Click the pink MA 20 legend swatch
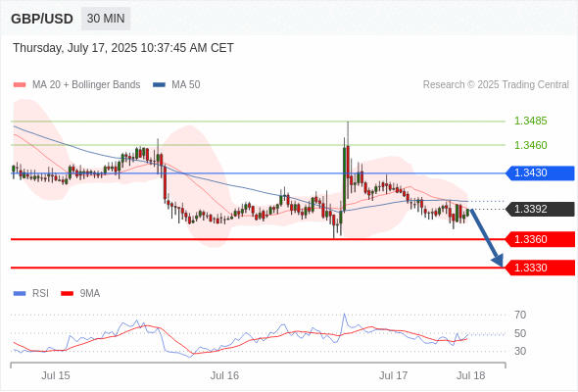578x392 pixels. pyautogui.click(x=20, y=85)
